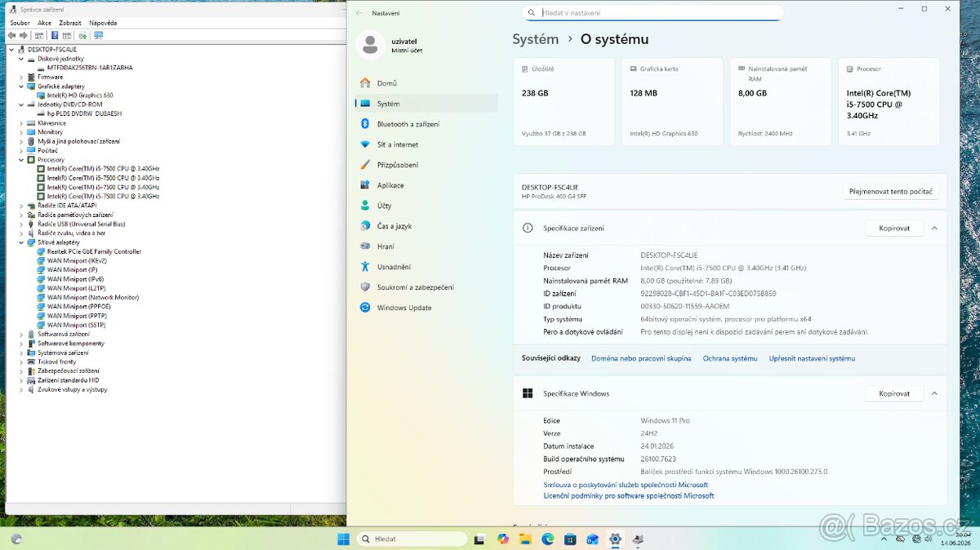
Task: Collapse Síťové adaptéry tree node
Action: pos(21,242)
